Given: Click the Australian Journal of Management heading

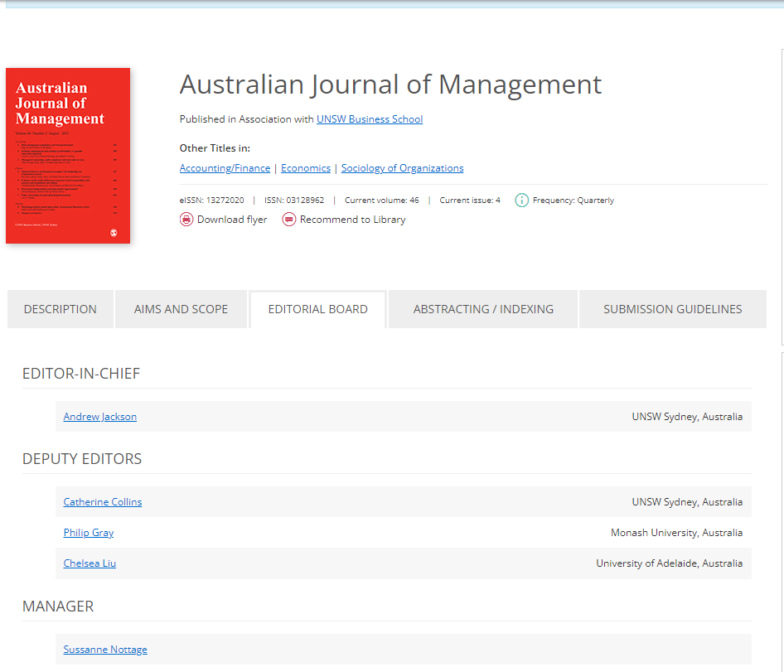Looking at the screenshot, I should 390,85.
